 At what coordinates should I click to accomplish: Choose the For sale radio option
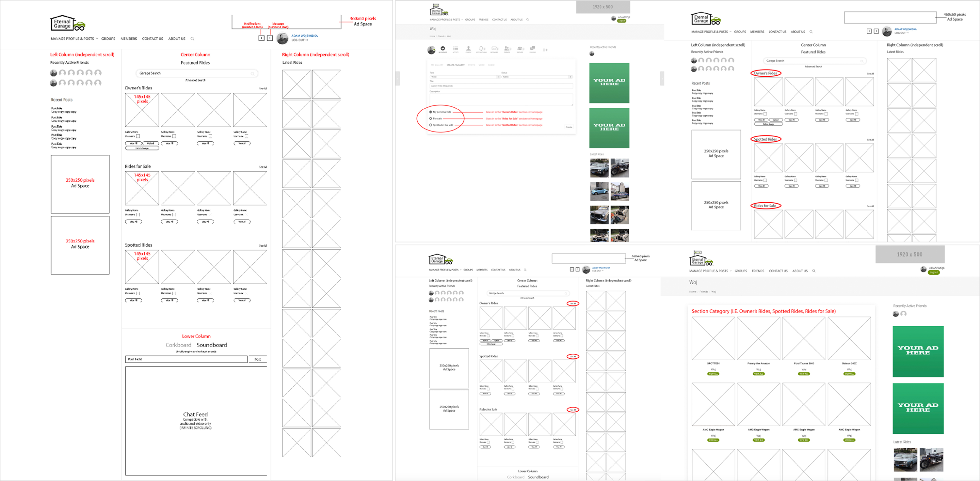pos(431,118)
